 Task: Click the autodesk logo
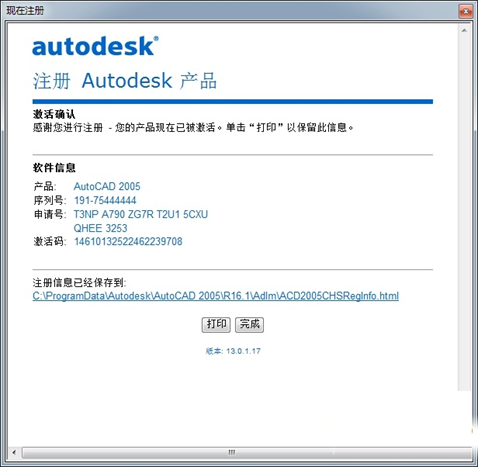pyautogui.click(x=95, y=46)
